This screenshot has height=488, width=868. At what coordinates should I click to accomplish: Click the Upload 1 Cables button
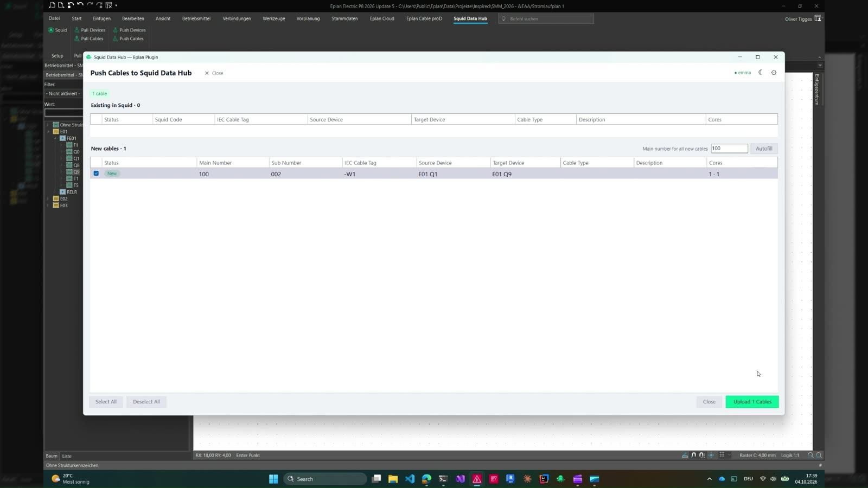tap(752, 402)
